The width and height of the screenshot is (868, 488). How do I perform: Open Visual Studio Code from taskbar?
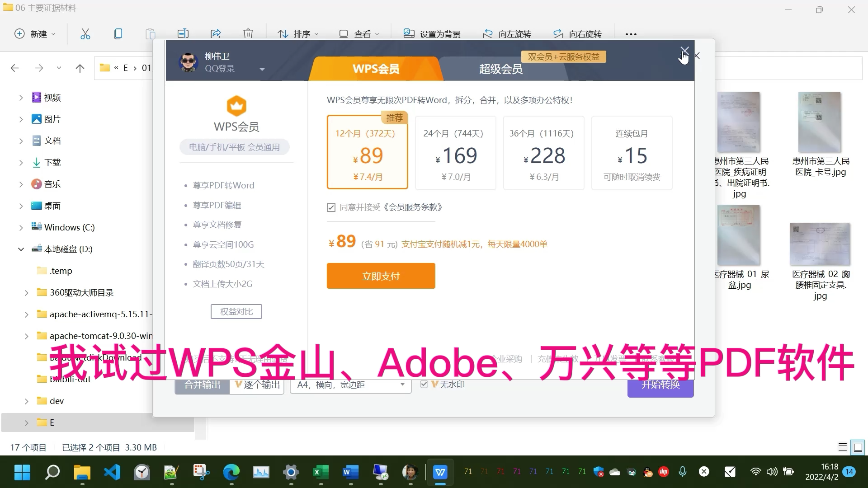[112, 473]
